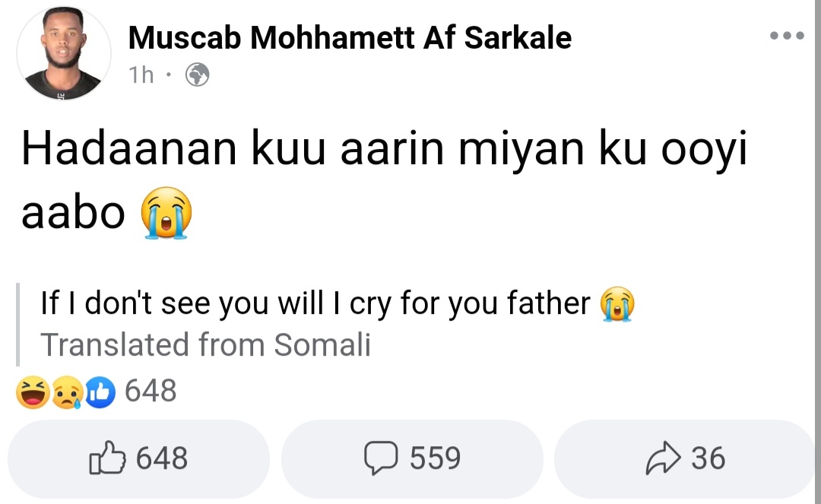Open the Muscab Mohhamett Af Sarkale profile name
Viewport: 821px width, 504px height.
coord(350,37)
